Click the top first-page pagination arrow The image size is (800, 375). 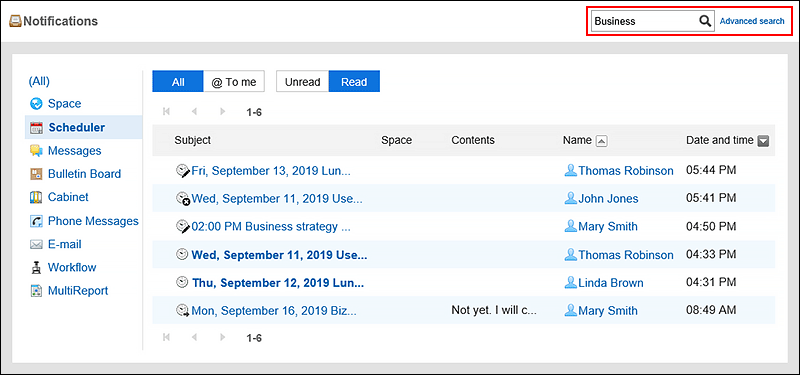(x=166, y=111)
